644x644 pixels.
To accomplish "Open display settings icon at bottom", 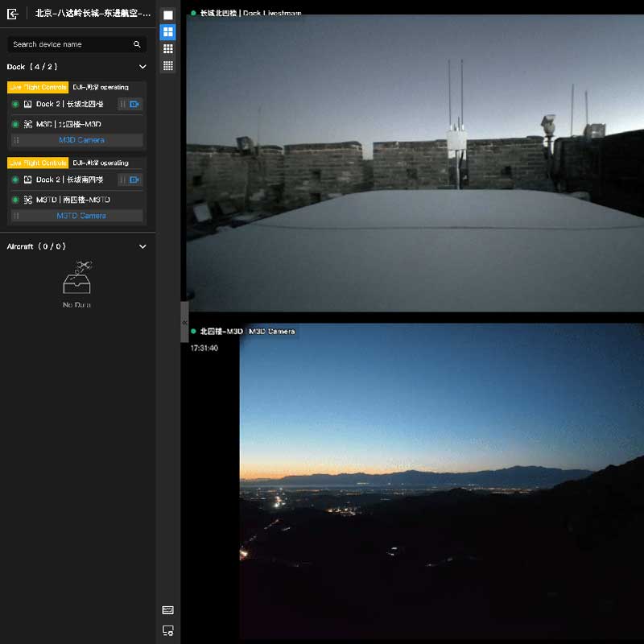I will [x=168, y=630].
